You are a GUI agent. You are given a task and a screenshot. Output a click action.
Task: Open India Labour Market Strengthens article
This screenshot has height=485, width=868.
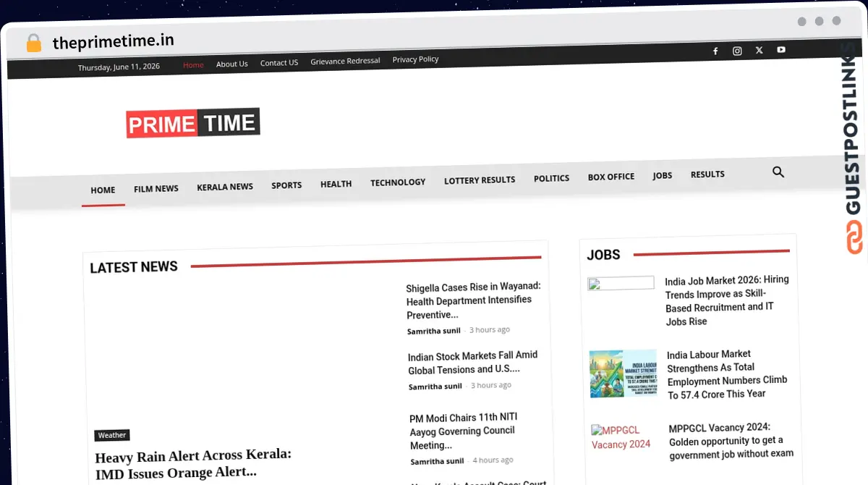[x=728, y=374]
